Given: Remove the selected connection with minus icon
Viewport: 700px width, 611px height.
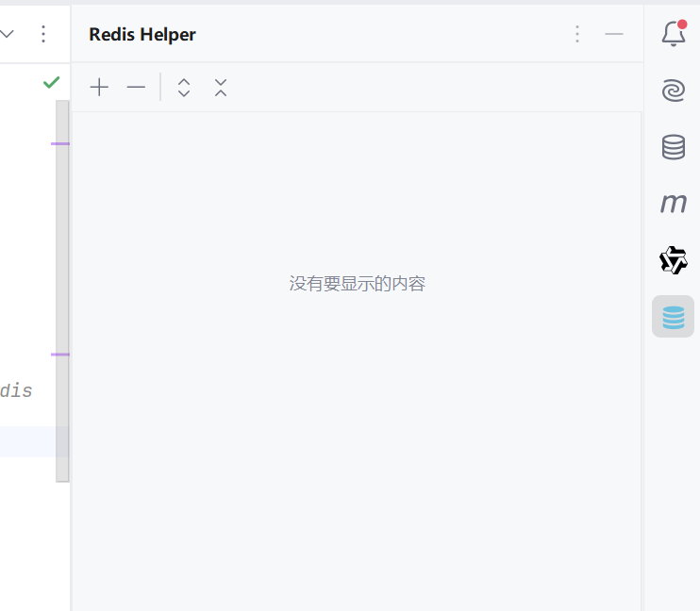Looking at the screenshot, I should pos(136,87).
